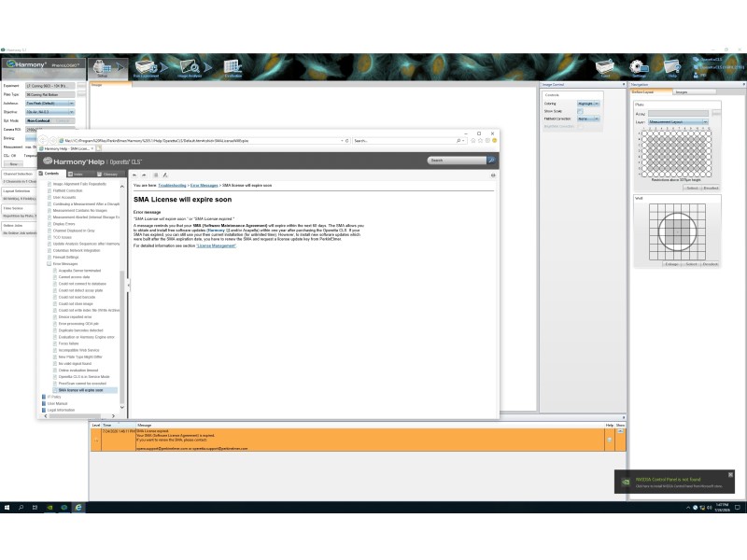747x560 pixels.
Task: Follow the Troubleshooting breadcrumb link
Action: [x=172, y=185]
